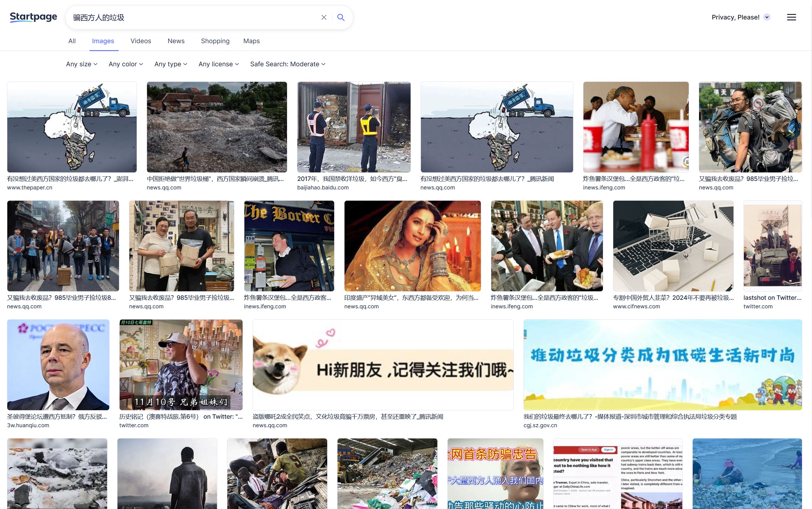Open title '2017年，我国禁收洋垃圾' link

pyautogui.click(x=352, y=179)
